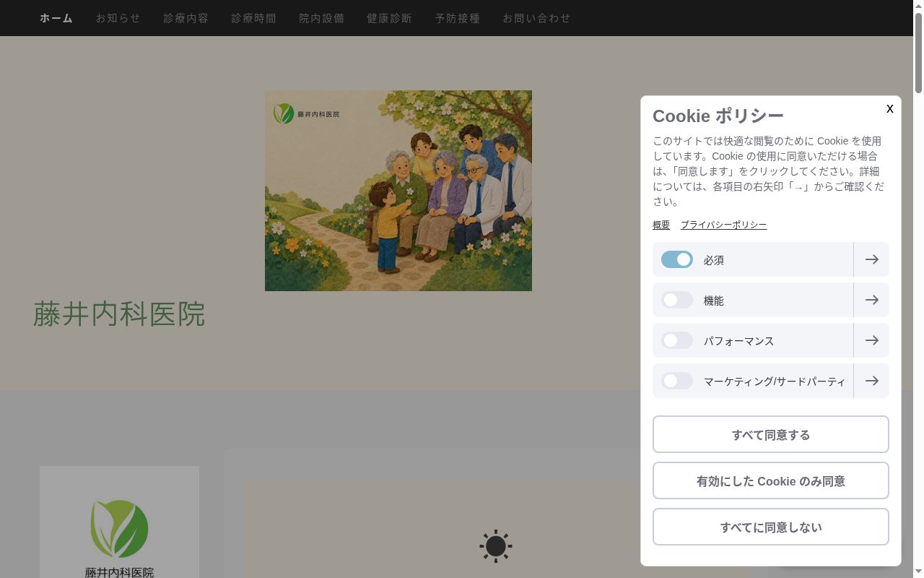
Task: Click the すべて同意する button
Action: (x=771, y=434)
